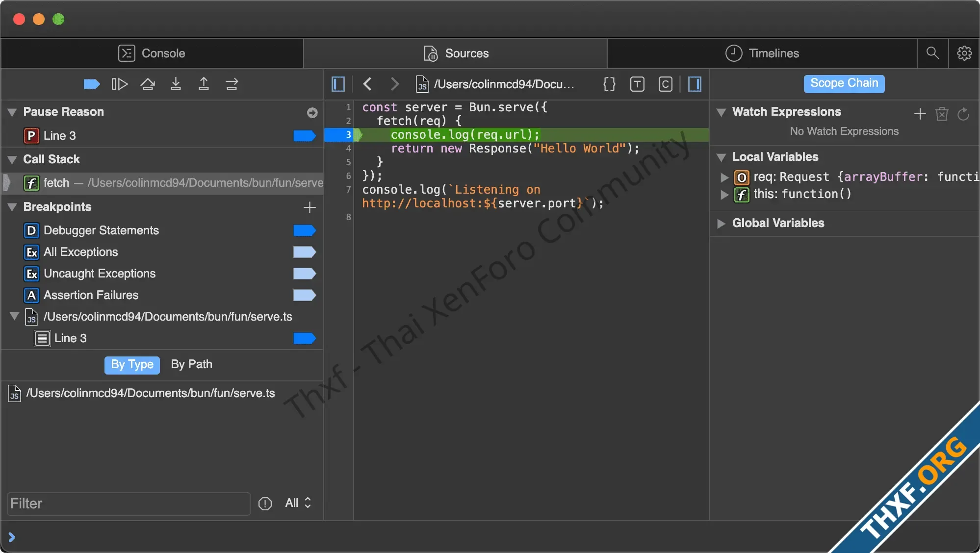Switch to the Console tab
Screen dimensions: 980x553
click(x=152, y=53)
